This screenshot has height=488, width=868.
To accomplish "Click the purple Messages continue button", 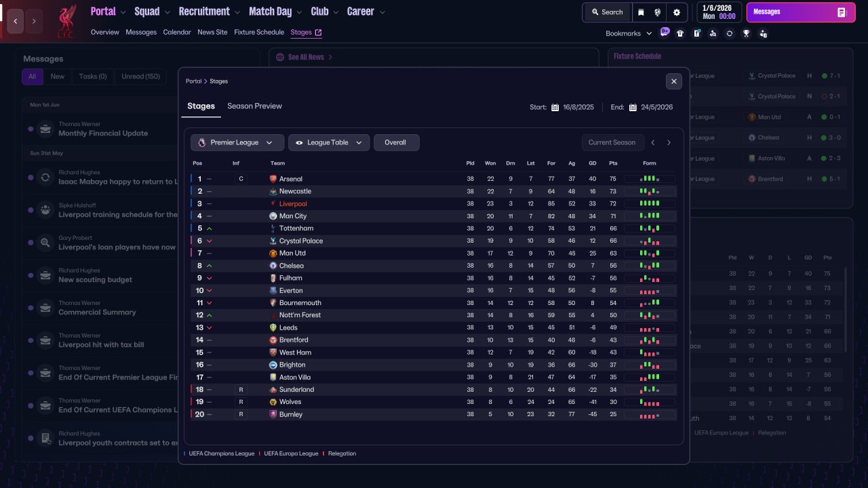I will pos(800,12).
